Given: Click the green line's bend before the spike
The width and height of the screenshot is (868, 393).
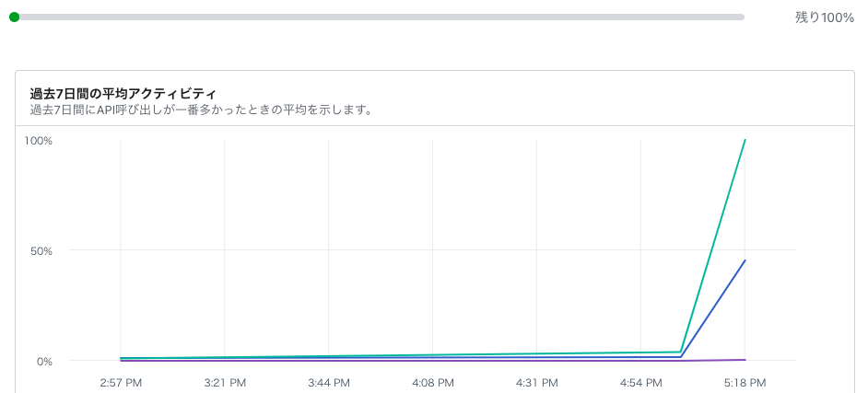Looking at the screenshot, I should tap(681, 352).
